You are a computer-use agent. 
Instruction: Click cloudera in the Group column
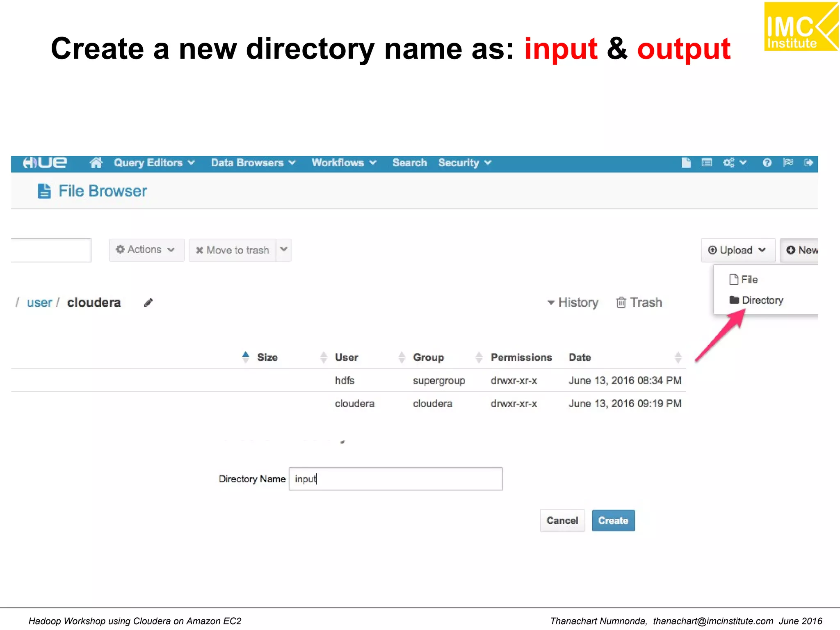coord(432,404)
